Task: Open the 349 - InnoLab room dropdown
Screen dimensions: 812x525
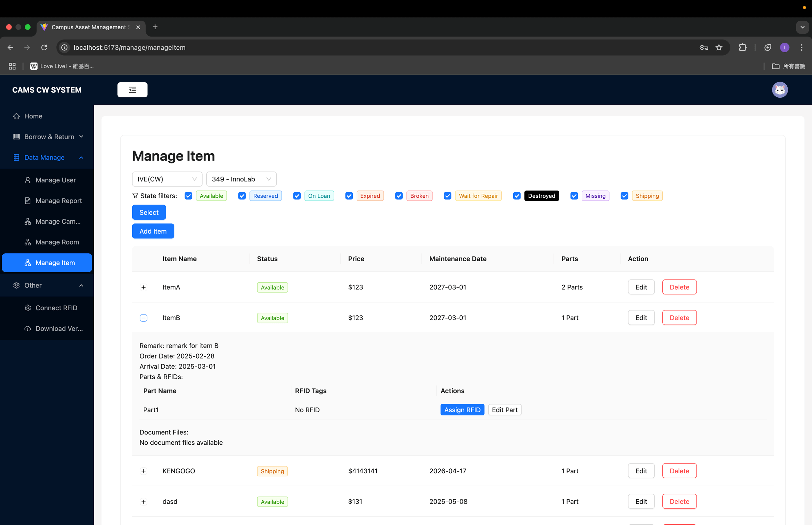Action: [241, 179]
